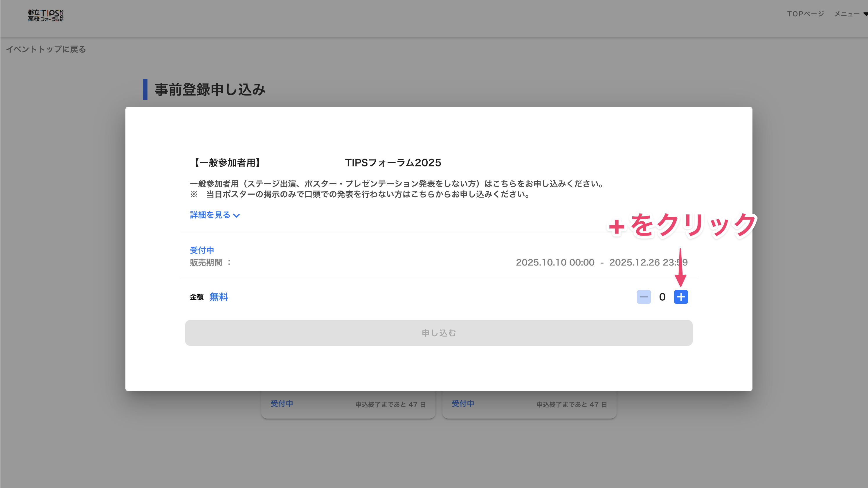Viewport: 868px width, 488px height.
Task: Select メニュー in the top navigation bar
Action: 847,14
